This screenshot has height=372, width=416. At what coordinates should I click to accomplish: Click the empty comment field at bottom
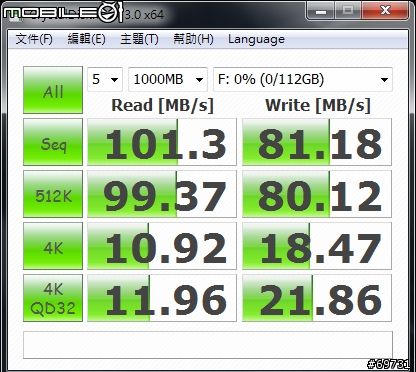208,345
